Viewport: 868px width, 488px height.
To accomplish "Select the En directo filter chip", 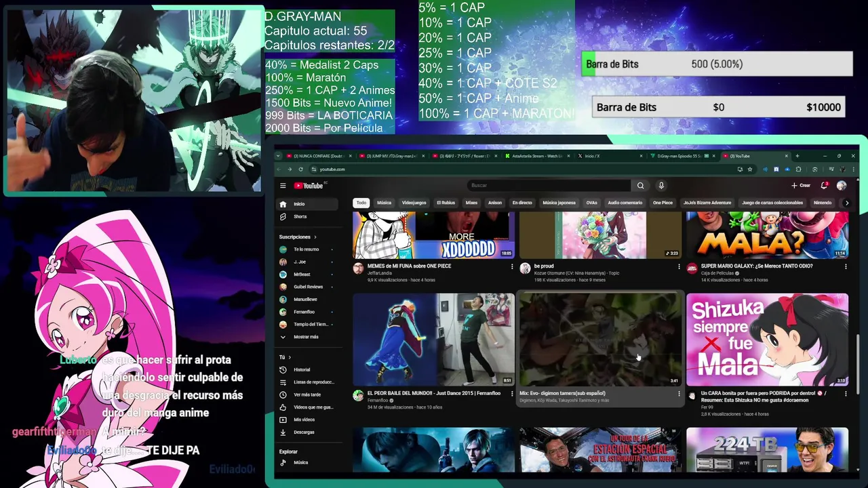I will click(522, 203).
